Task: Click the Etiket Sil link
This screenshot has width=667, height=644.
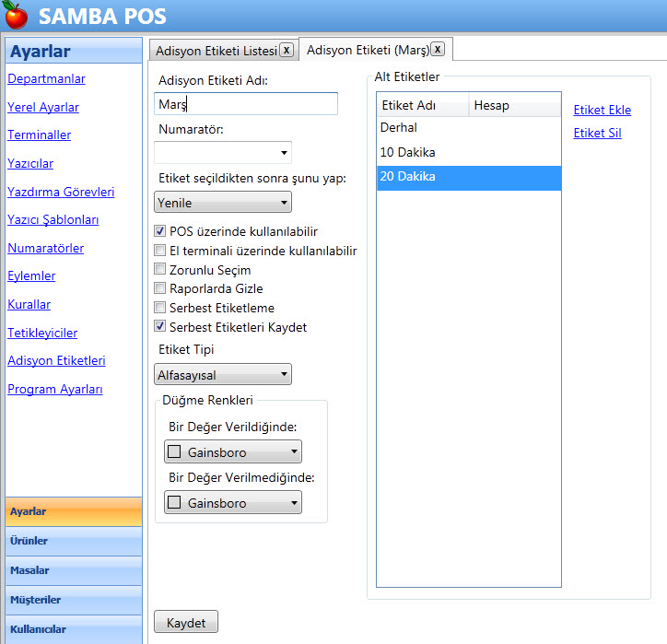Action: (x=597, y=133)
